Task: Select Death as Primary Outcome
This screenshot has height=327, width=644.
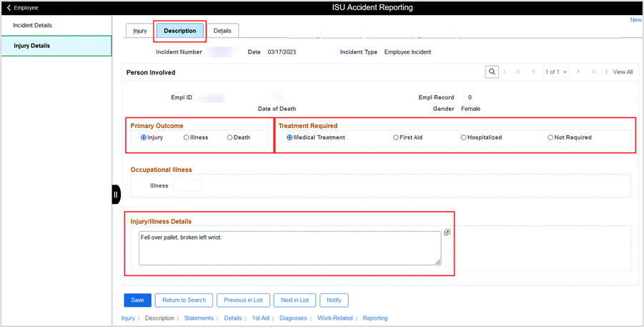Action: click(x=229, y=138)
